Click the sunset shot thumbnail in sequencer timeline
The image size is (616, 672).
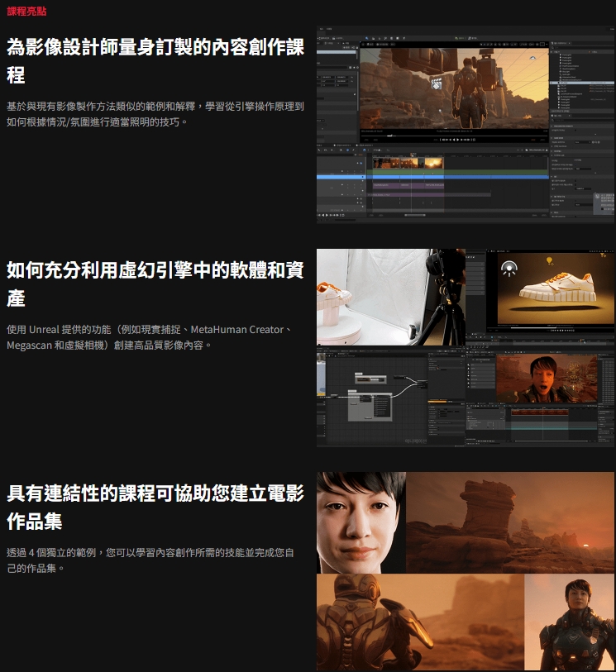point(433,163)
